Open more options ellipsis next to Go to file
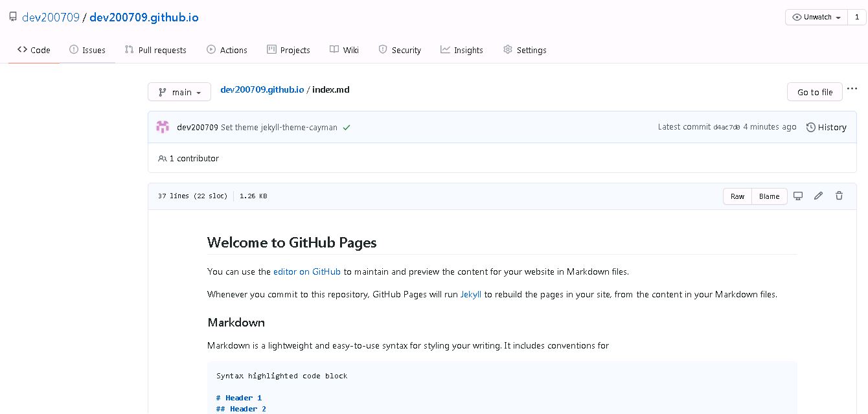The image size is (868, 414). click(852, 89)
